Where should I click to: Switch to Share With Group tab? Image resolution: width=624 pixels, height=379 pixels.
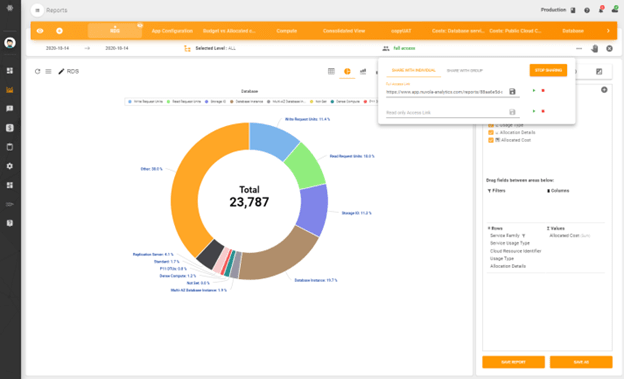pyautogui.click(x=464, y=70)
